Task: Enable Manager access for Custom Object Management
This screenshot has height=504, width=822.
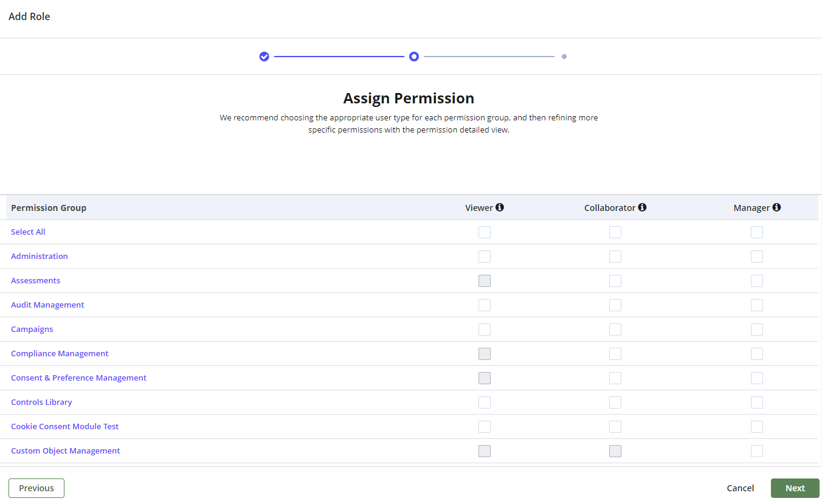Action: [x=756, y=450]
